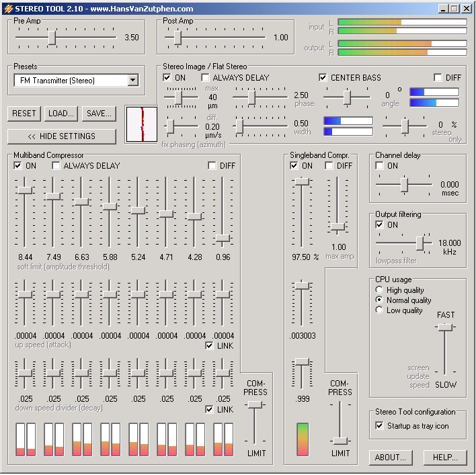The height and width of the screenshot is (475, 476).
Task: Click the input L level meter
Action: (x=403, y=22)
